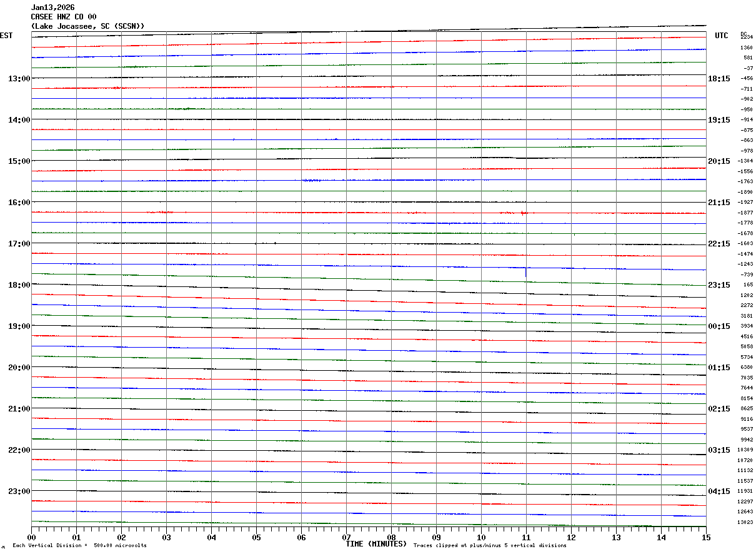The height and width of the screenshot is (554, 756).
Task: Click the "17:00" EST hour label
Action: [19, 244]
